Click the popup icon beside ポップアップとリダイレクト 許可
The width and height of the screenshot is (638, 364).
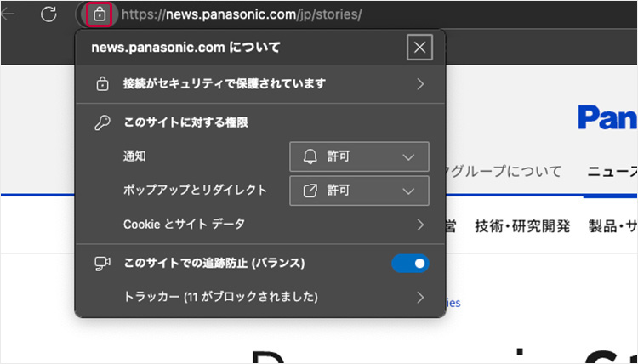pyautogui.click(x=310, y=191)
